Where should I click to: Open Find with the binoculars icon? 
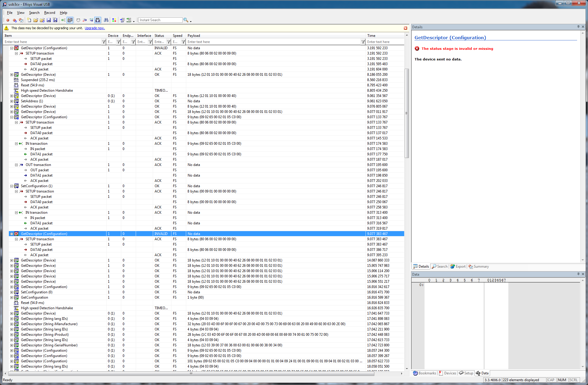[x=106, y=20]
